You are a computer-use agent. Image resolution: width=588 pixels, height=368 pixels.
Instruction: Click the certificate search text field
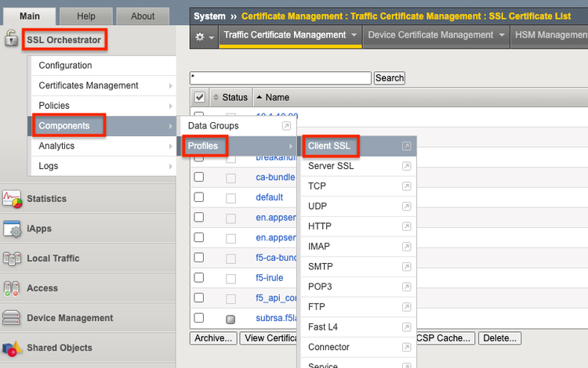(280, 78)
